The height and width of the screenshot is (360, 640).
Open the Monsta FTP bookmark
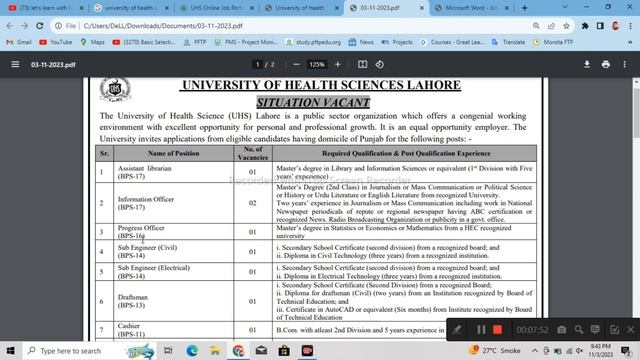[x=553, y=42]
